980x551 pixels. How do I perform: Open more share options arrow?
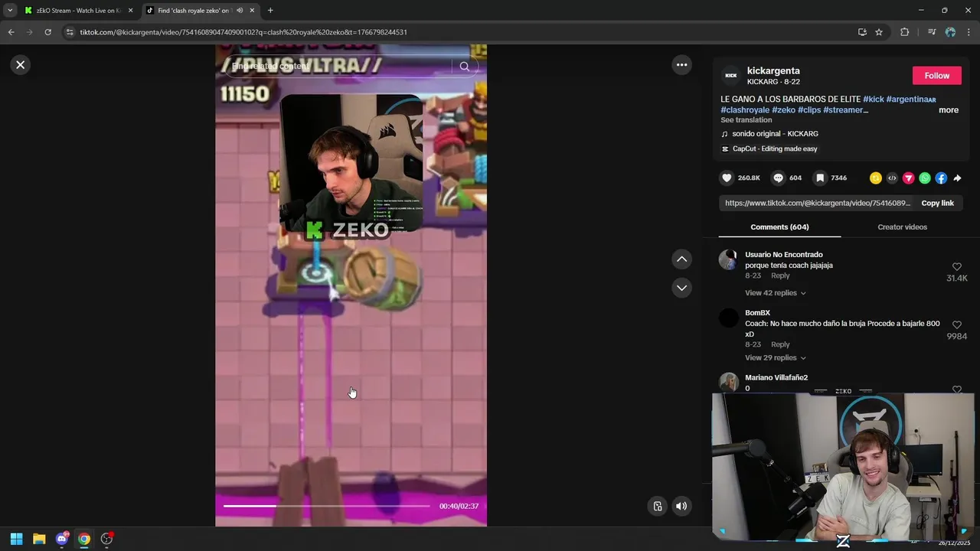click(957, 178)
